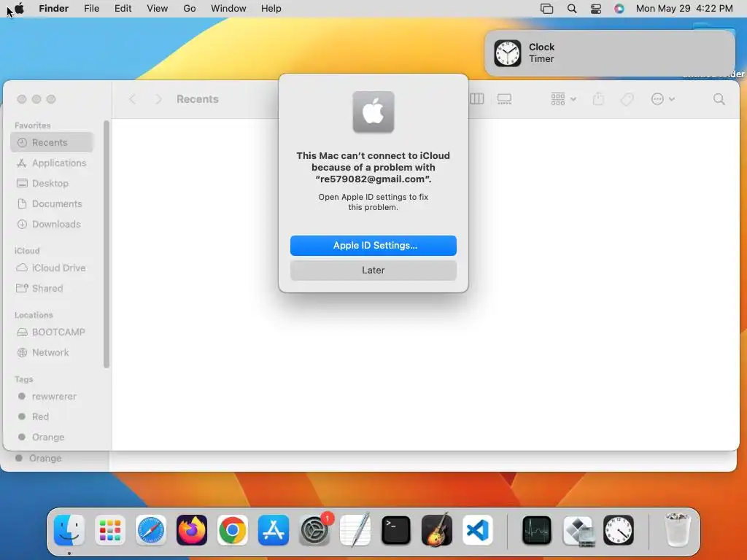Image resolution: width=747 pixels, height=560 pixels.
Task: Open Activity Monitor from the Dock
Action: coord(537,530)
